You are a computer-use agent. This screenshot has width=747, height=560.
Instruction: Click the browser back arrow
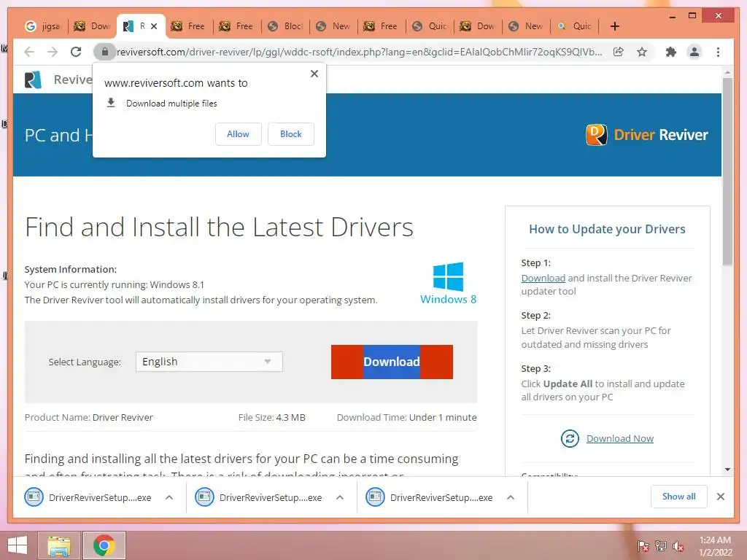click(x=29, y=52)
